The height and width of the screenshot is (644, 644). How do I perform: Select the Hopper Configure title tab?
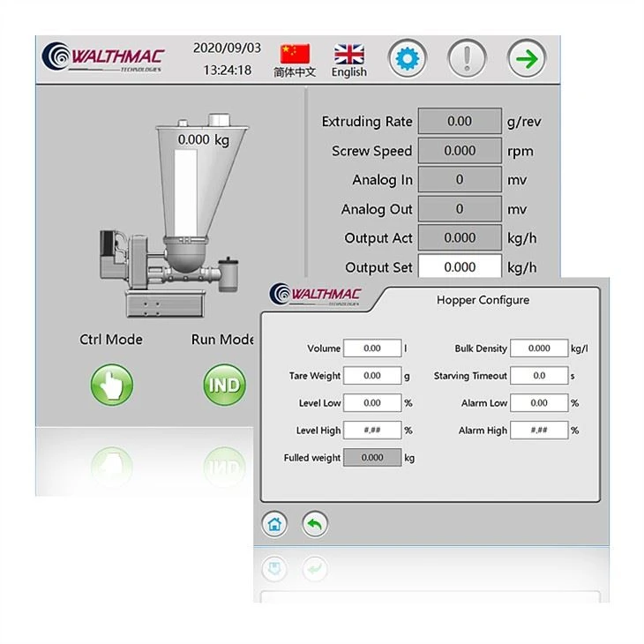click(x=483, y=300)
